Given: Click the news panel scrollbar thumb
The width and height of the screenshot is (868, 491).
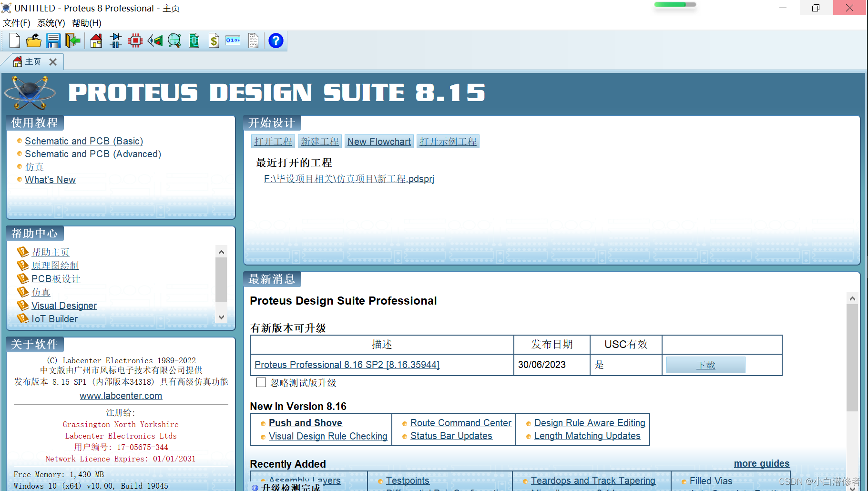Looking at the screenshot, I should [x=852, y=358].
